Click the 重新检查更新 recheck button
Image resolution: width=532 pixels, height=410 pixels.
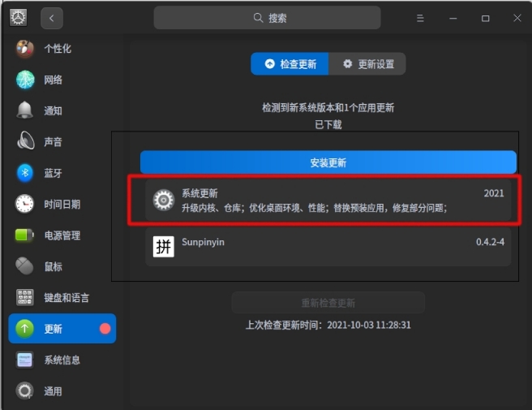coord(328,302)
